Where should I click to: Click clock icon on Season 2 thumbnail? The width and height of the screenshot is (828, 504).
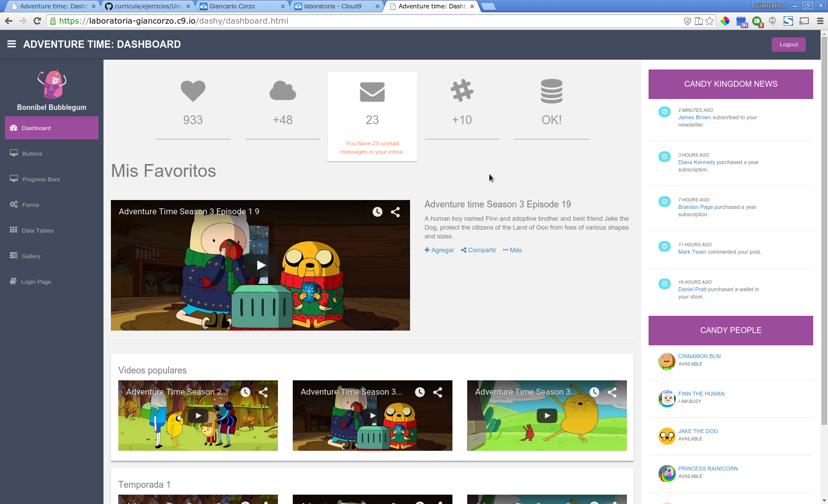(245, 392)
